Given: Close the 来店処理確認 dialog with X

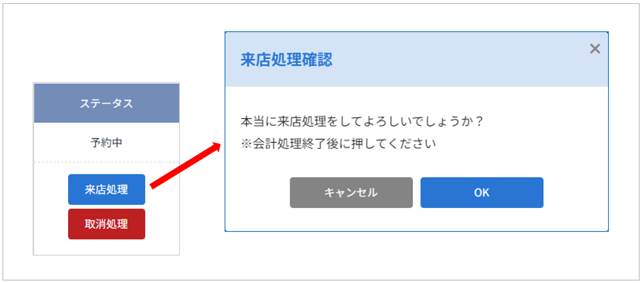Looking at the screenshot, I should coord(595,49).
